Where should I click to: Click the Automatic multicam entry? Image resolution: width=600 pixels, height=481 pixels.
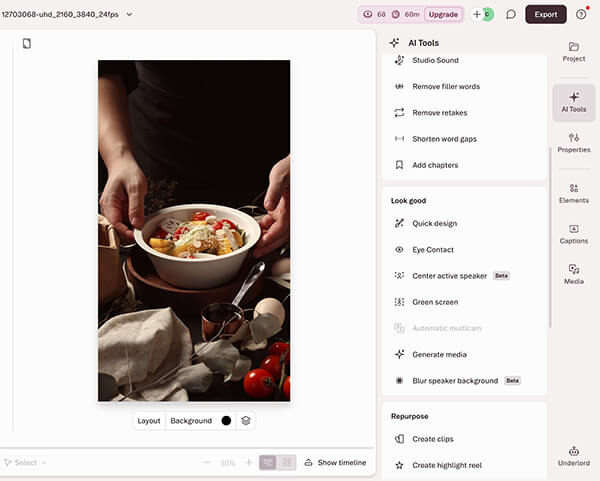[x=464, y=328]
